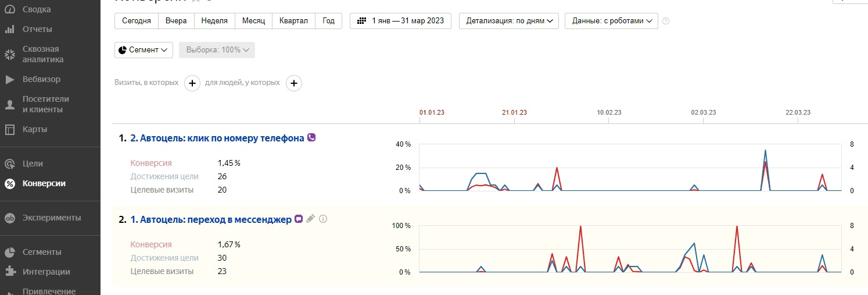The image size is (868, 295).
Task: Click pencil edit icon next to мессенджер goal
Action: pyautogui.click(x=311, y=219)
